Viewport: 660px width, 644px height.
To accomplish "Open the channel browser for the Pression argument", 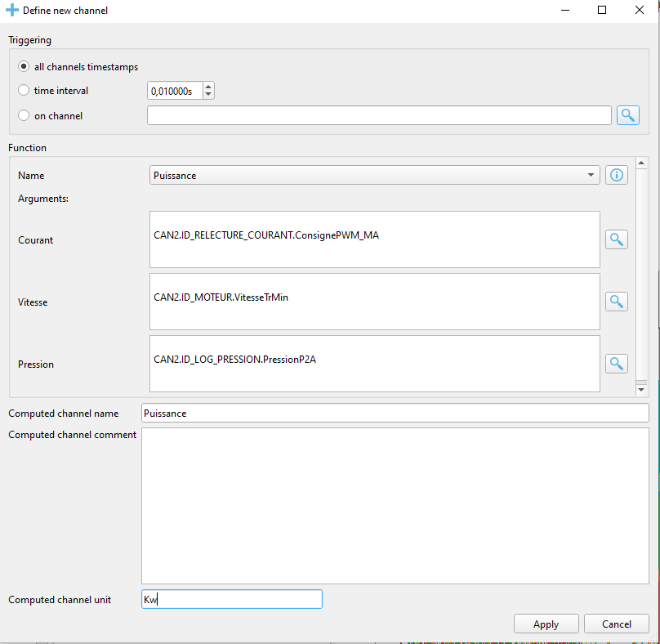I will pyautogui.click(x=617, y=364).
